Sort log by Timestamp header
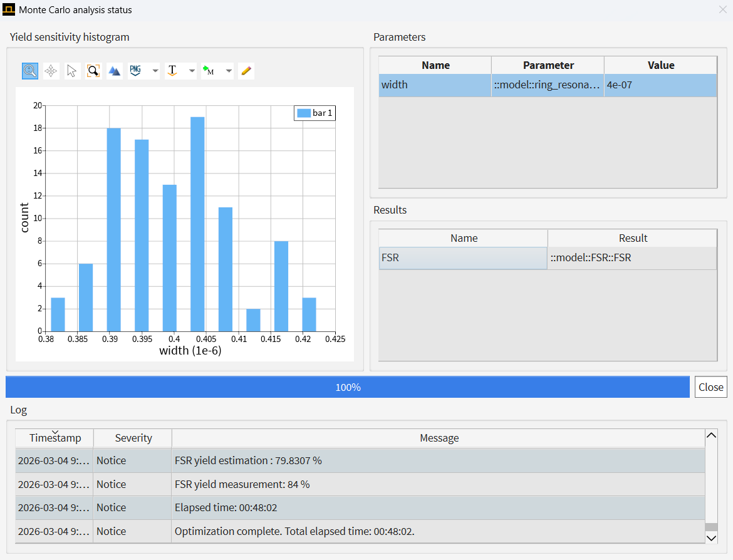Viewport: 733px width, 560px height. pyautogui.click(x=55, y=438)
